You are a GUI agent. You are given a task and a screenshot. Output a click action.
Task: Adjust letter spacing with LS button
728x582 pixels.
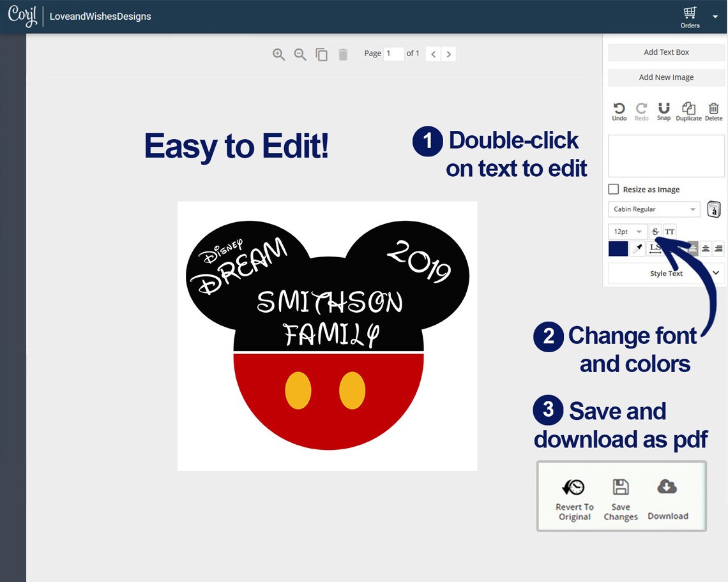(x=655, y=249)
